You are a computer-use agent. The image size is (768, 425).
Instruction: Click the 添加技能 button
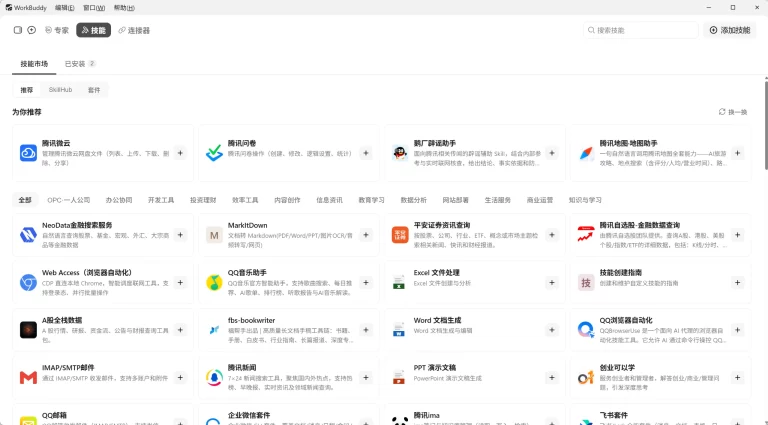click(730, 30)
